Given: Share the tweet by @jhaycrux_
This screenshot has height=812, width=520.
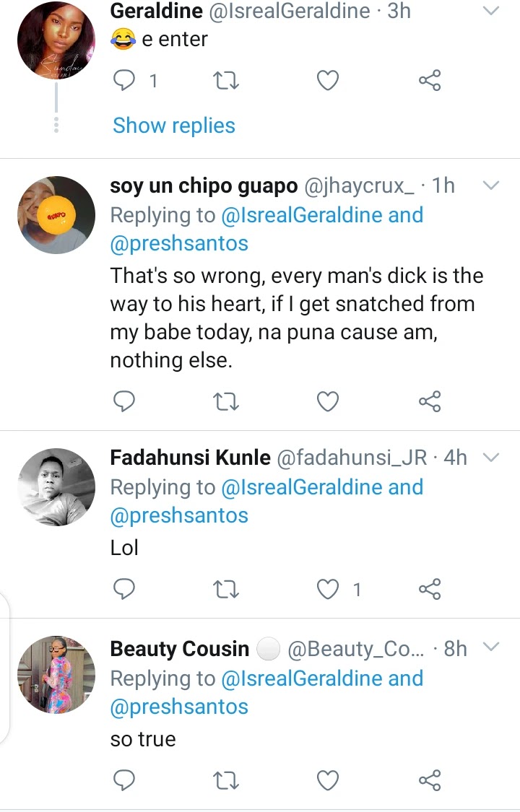Looking at the screenshot, I should pos(430,401).
